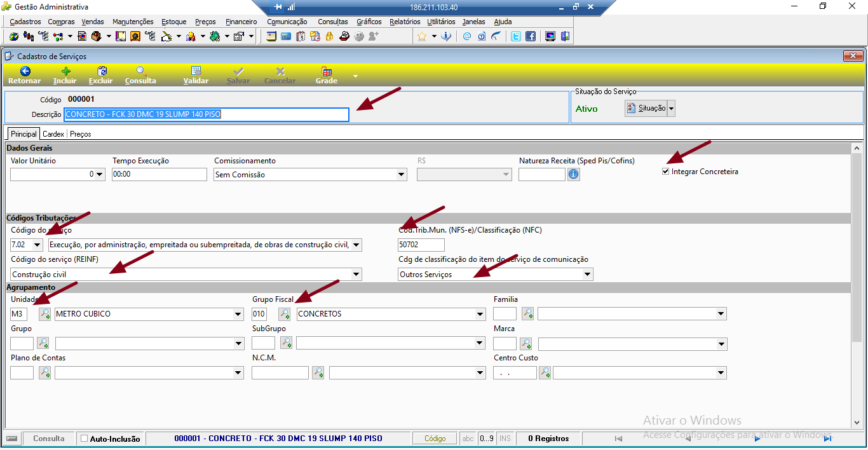This screenshot has width=868, height=450.
Task: Open the Grade toolbar icon
Action: (x=327, y=71)
